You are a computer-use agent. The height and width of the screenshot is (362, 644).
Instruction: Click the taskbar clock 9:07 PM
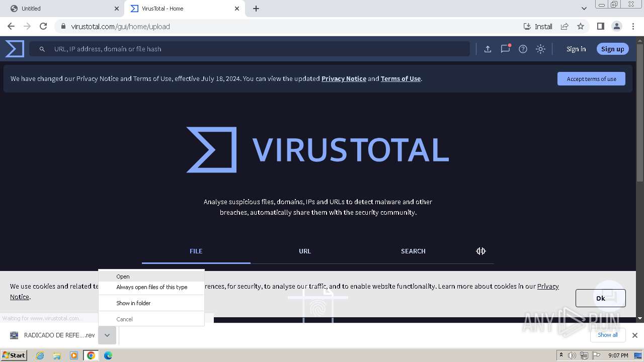[618, 355]
